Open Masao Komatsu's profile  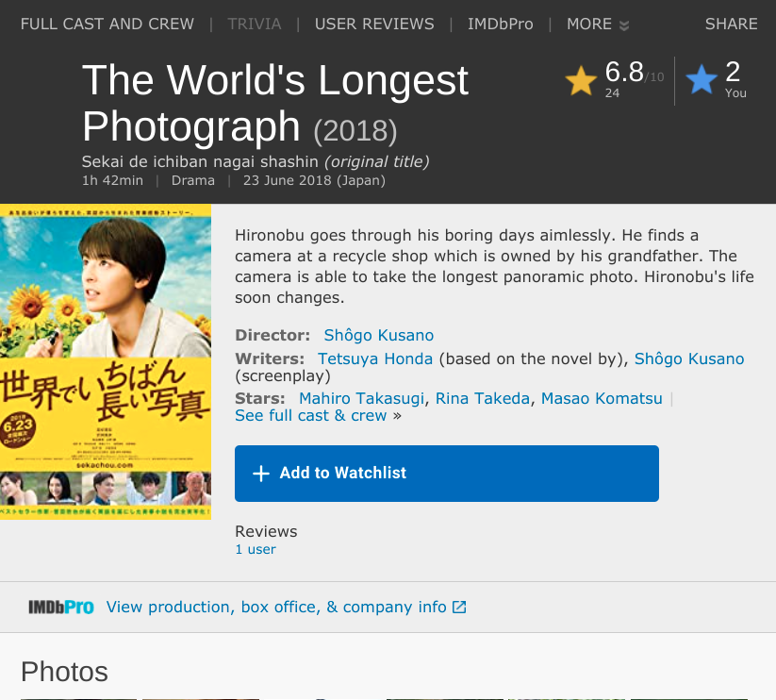[x=602, y=398]
